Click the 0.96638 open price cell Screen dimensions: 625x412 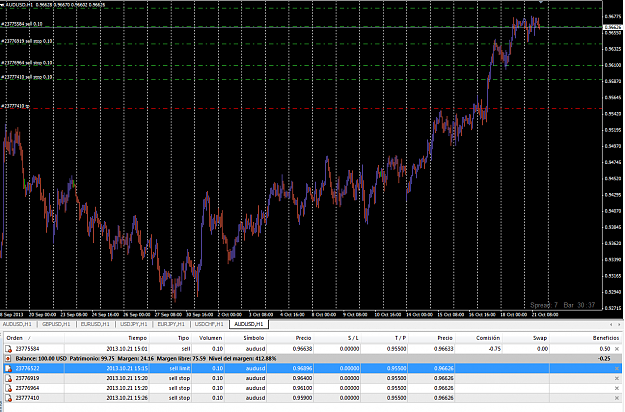302,349
